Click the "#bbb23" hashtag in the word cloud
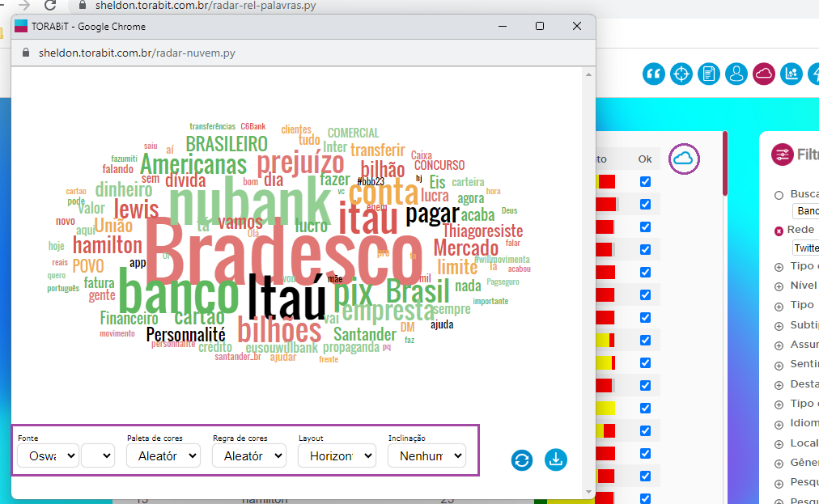 tap(371, 182)
